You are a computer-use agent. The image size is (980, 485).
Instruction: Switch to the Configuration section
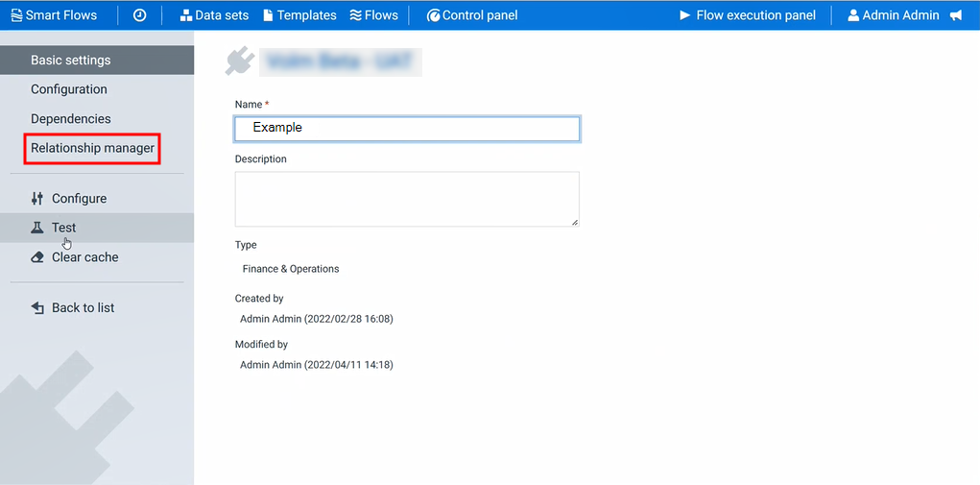(x=97, y=89)
